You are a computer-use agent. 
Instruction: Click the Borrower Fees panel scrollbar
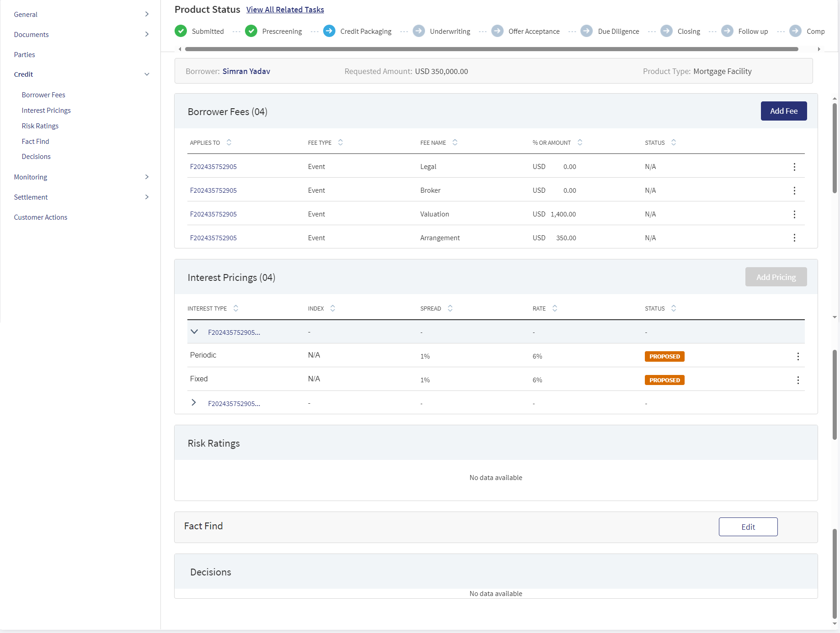pos(835,148)
